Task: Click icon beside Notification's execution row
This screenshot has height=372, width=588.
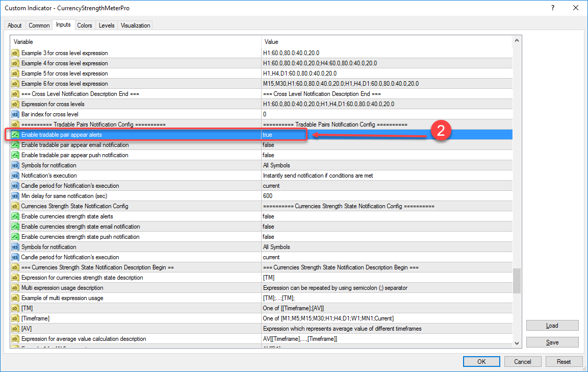Action: (15, 176)
